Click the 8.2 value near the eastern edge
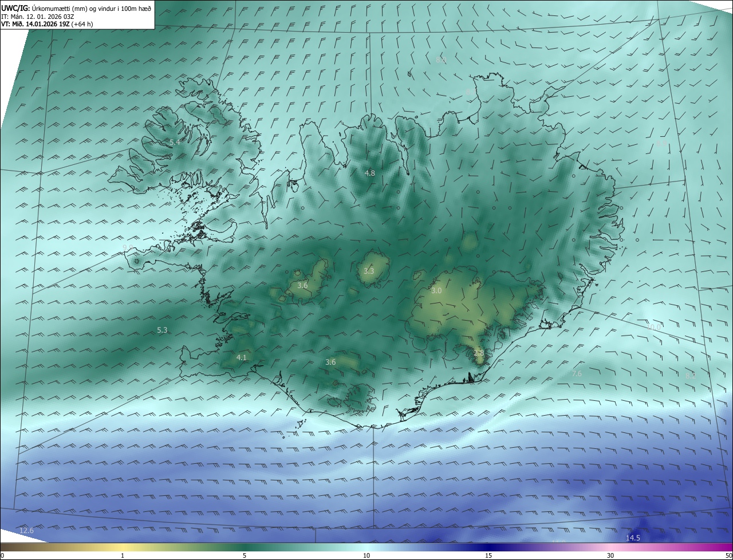 coord(691,376)
